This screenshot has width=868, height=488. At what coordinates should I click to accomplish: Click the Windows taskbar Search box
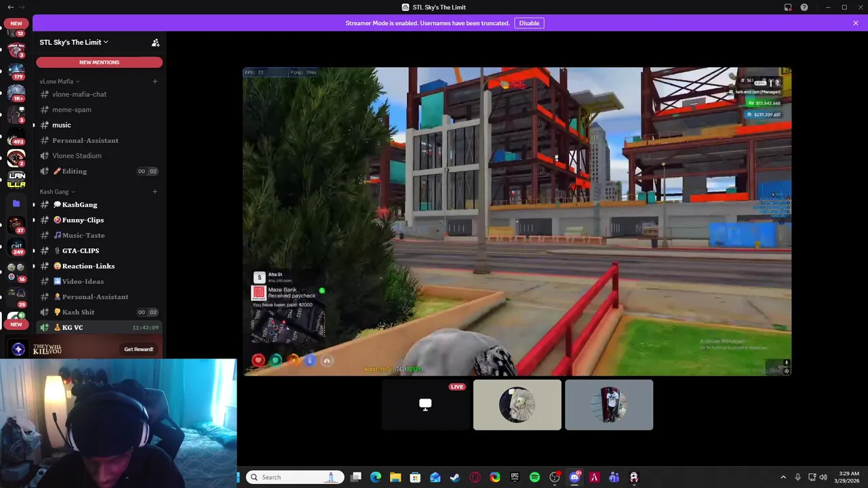pyautogui.click(x=295, y=477)
